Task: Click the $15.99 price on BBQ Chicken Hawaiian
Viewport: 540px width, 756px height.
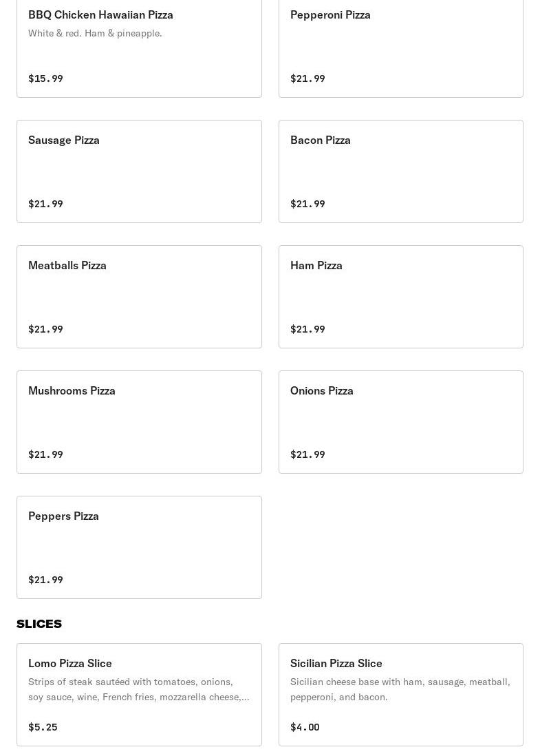Action: [45, 78]
